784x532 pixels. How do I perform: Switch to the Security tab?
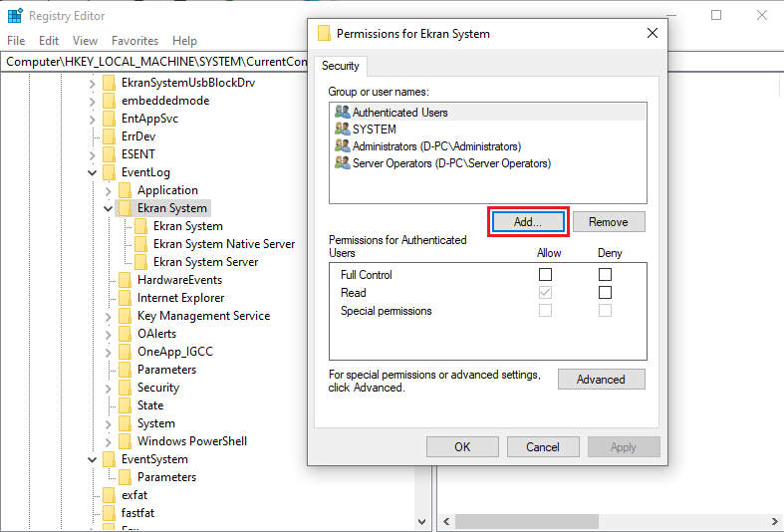[x=342, y=66]
